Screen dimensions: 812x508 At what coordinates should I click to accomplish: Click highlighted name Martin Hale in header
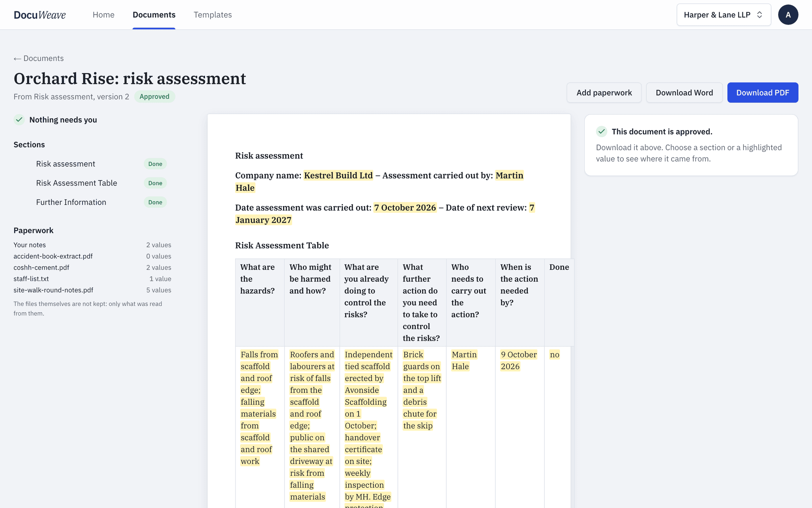tap(509, 175)
